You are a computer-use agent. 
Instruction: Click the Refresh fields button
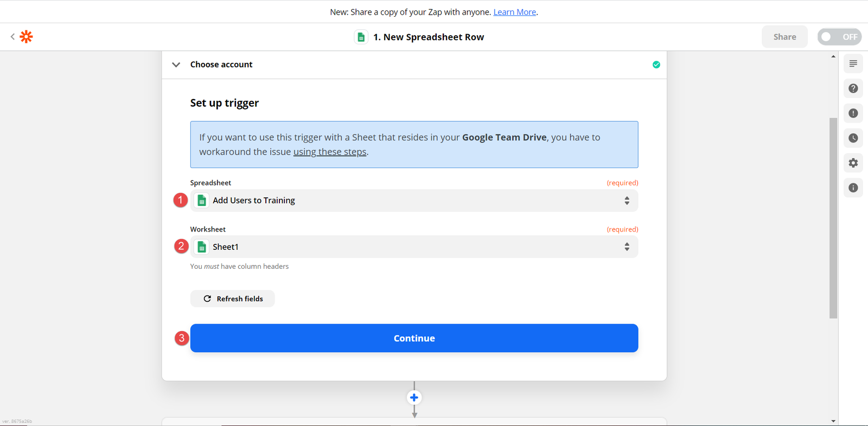[x=232, y=299]
